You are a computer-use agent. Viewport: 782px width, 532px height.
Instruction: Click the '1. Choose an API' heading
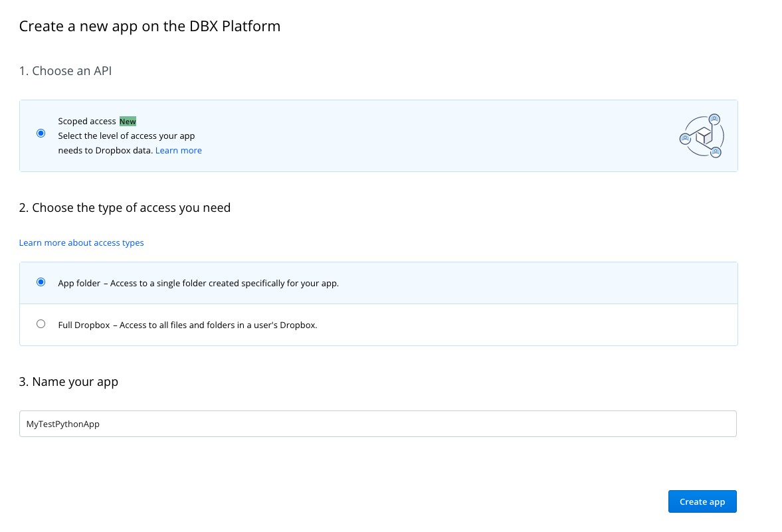65,71
